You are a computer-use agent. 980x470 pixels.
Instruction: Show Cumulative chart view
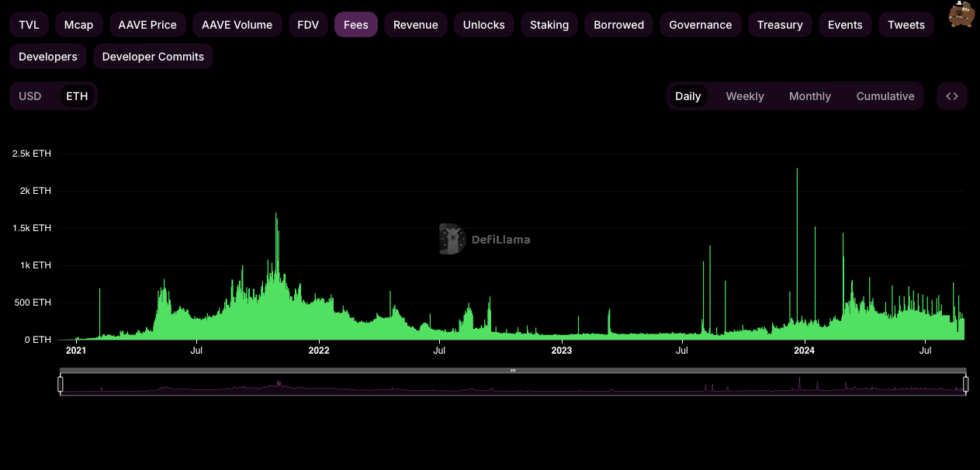pos(885,96)
